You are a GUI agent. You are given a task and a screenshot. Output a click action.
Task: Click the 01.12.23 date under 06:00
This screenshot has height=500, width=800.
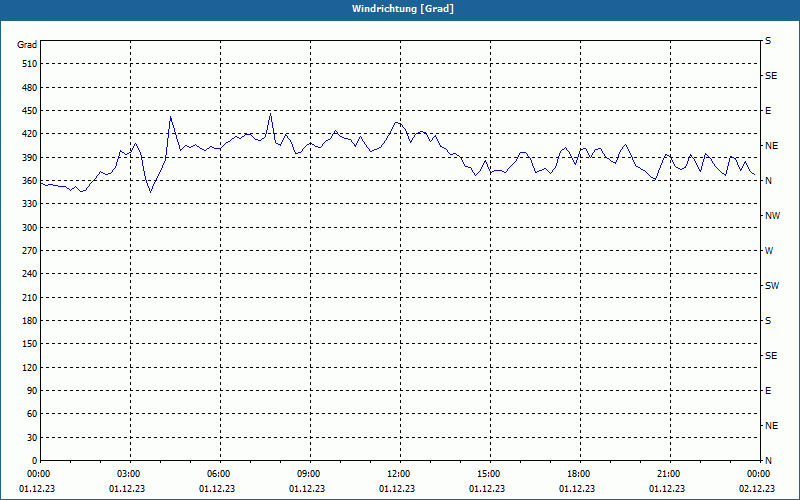point(217,489)
